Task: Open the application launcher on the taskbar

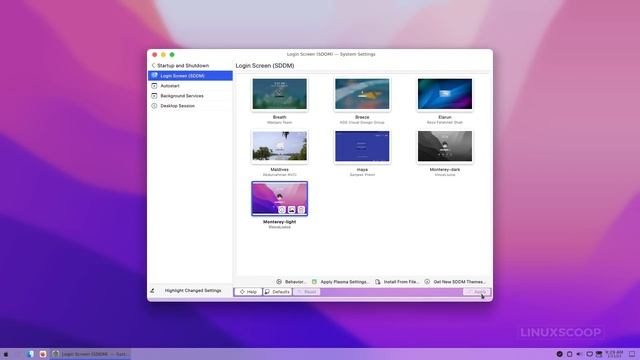Action: 6,354
